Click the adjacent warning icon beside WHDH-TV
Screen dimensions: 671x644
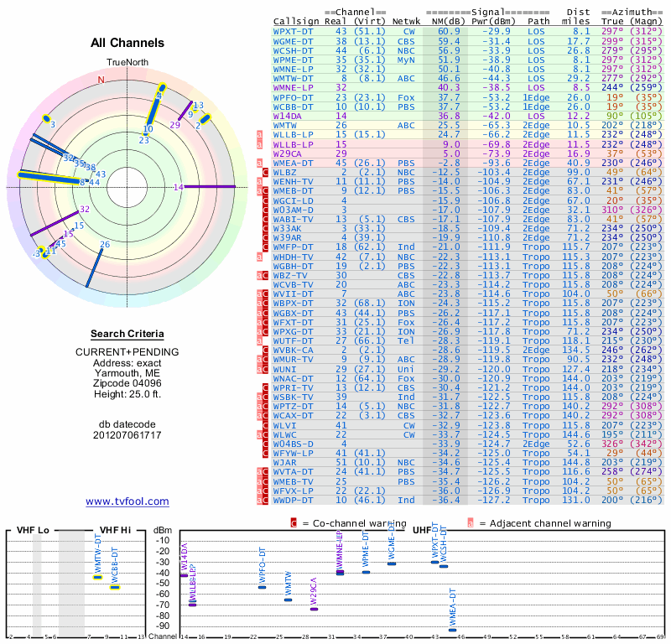[x=259, y=257]
